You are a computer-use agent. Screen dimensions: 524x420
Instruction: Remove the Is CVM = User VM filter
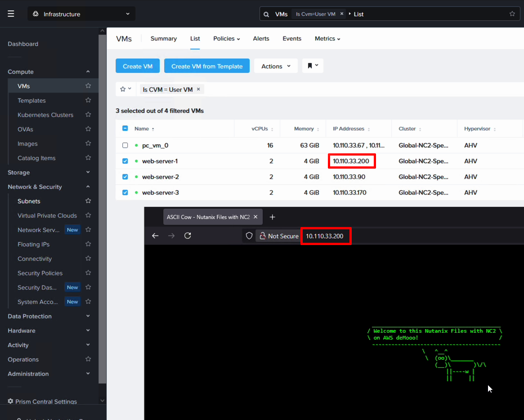coord(198,89)
